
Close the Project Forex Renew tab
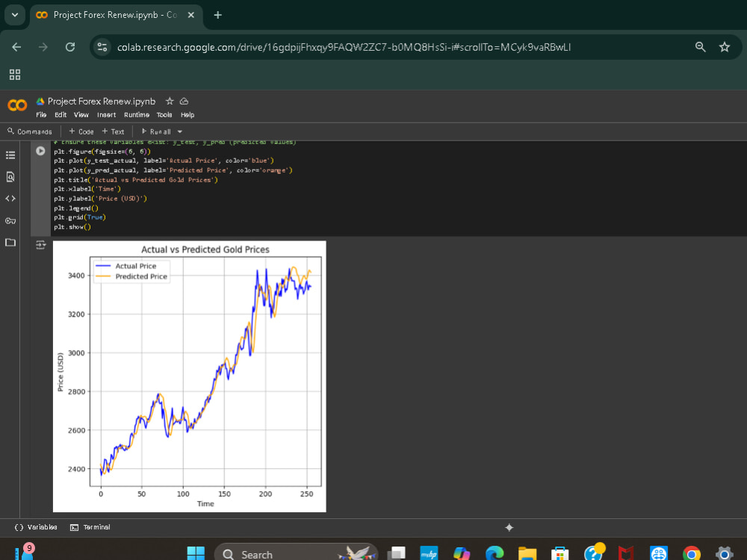coord(191,15)
